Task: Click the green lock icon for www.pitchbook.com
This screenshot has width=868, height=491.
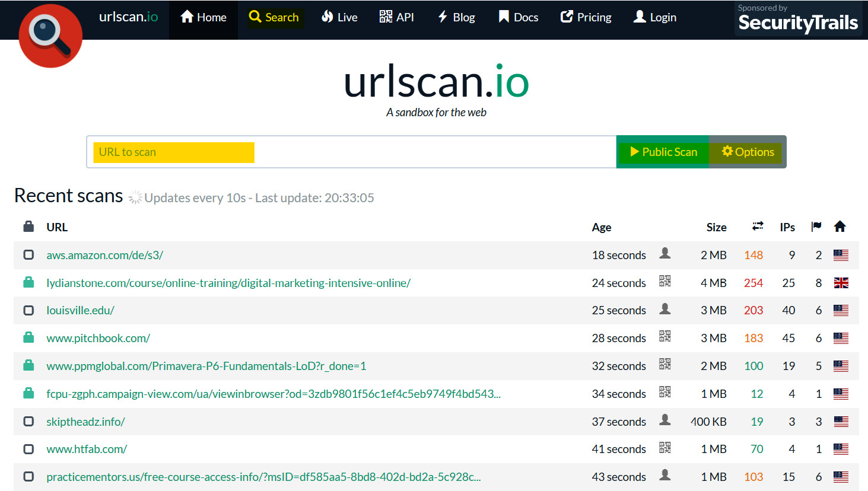Action: (x=28, y=337)
